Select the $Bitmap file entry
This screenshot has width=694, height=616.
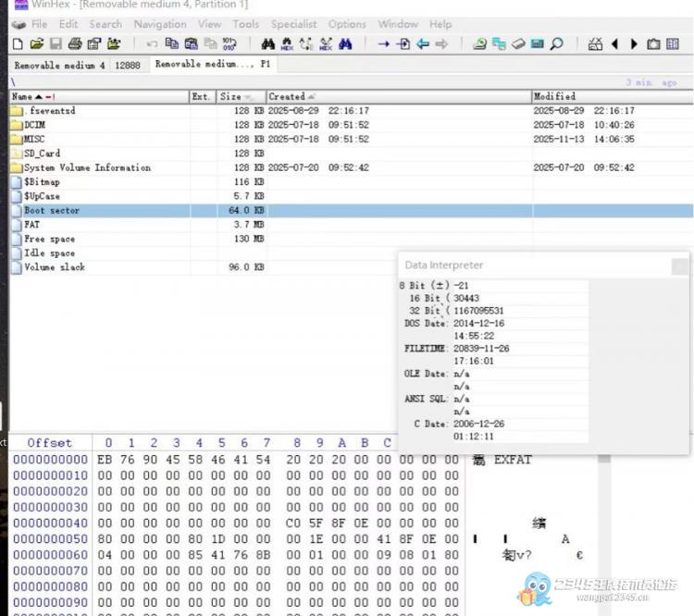tap(42, 182)
